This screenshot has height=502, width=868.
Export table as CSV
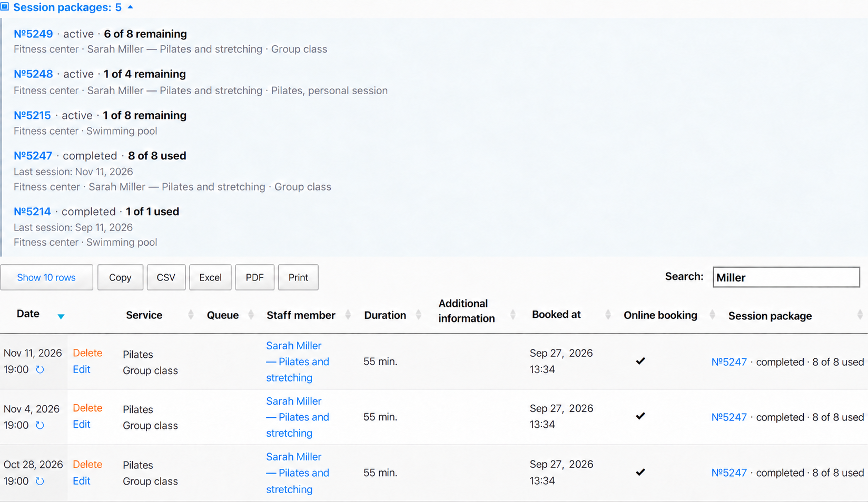tap(166, 277)
